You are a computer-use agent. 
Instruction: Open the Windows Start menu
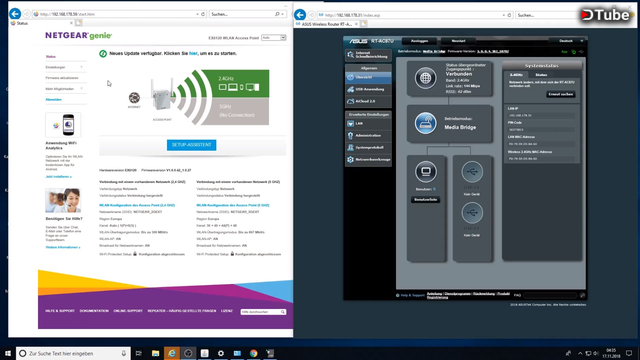click(7, 353)
